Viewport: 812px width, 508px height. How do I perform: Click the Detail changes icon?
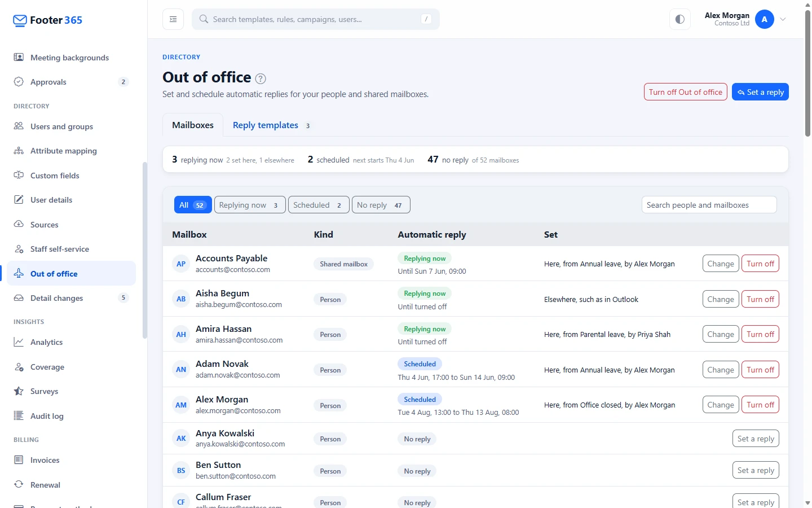19,298
